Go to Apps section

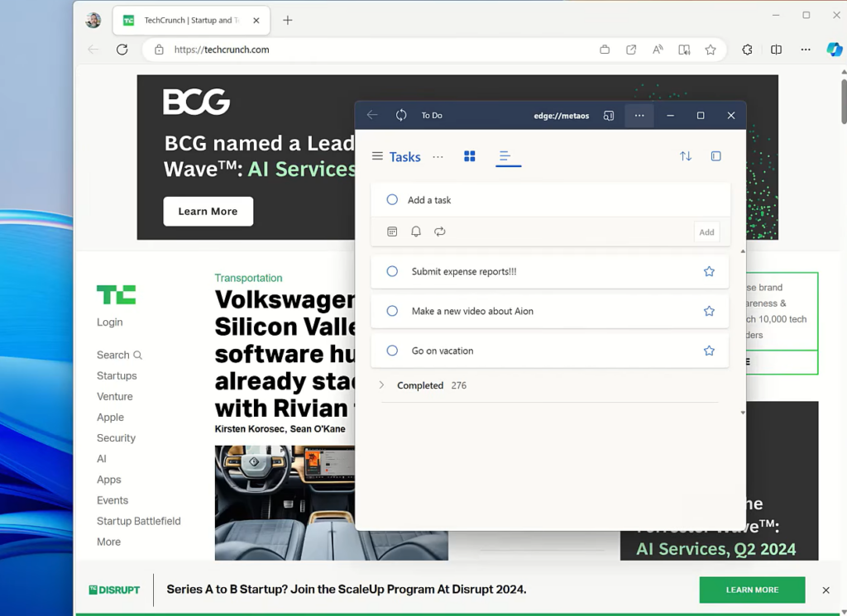pyautogui.click(x=108, y=480)
